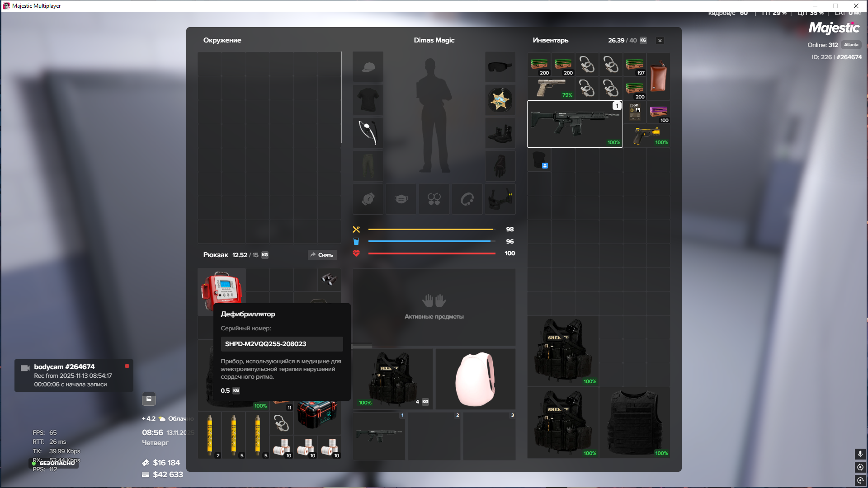Viewport: 868px width, 488px height.
Task: Select the black boots equipment slot
Action: pos(500,133)
